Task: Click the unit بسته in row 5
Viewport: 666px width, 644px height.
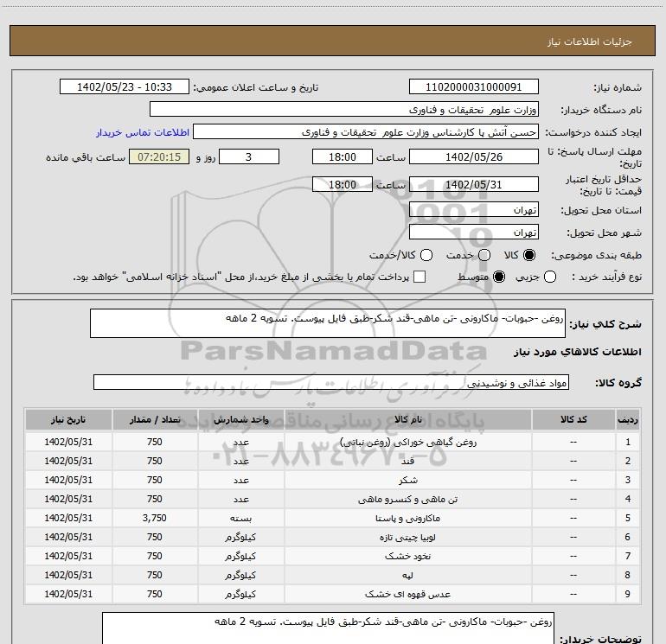Action: pos(240,519)
